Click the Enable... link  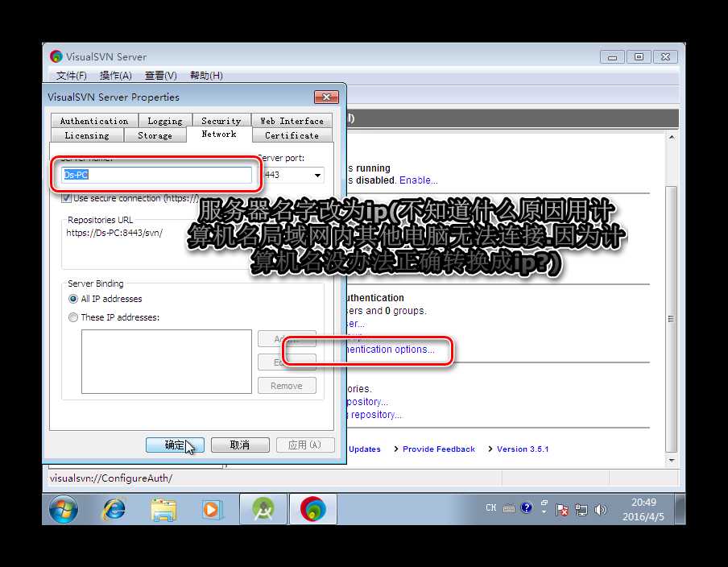[x=418, y=180]
